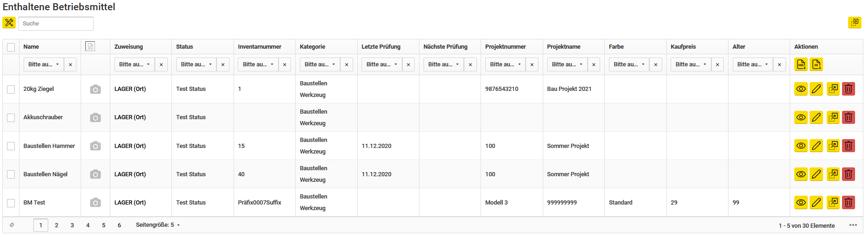Open the Kategorie filter dropdown
This screenshot has width=868, height=237.
tap(320, 64)
